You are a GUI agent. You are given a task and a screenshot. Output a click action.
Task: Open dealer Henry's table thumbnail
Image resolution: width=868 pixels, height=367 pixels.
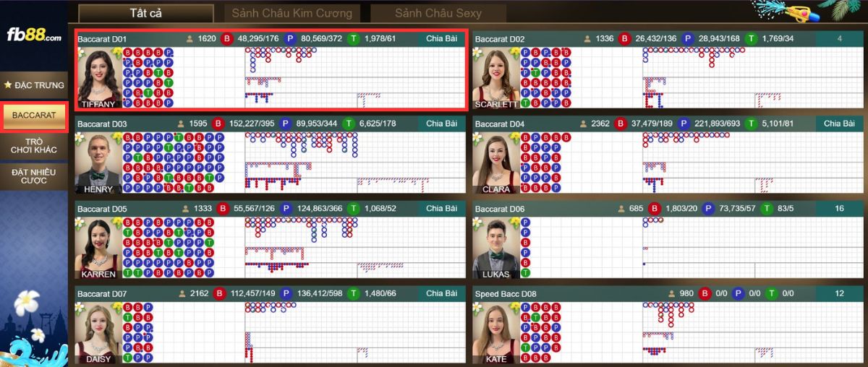pos(99,163)
